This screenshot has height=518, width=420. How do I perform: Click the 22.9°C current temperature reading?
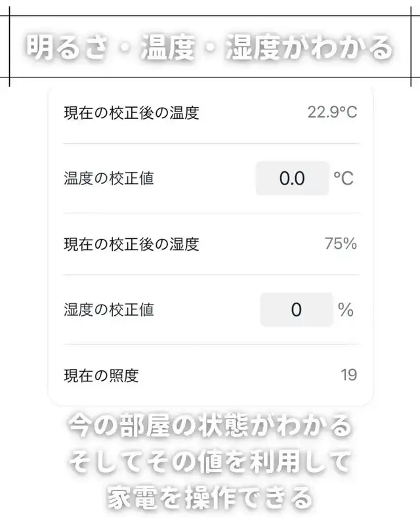(x=332, y=112)
